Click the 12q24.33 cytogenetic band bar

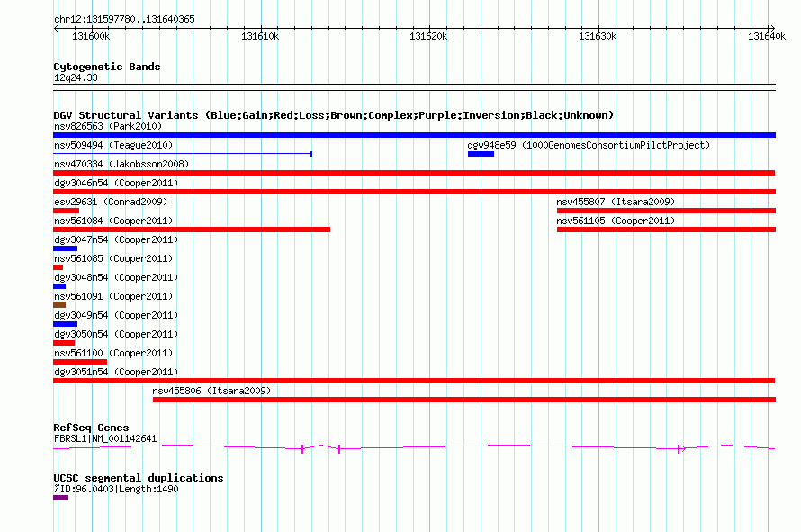pos(414,87)
